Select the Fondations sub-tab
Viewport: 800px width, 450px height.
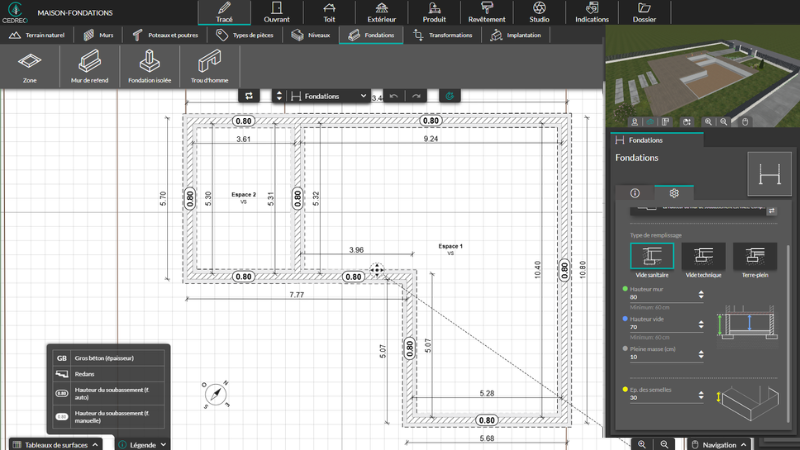pos(371,35)
